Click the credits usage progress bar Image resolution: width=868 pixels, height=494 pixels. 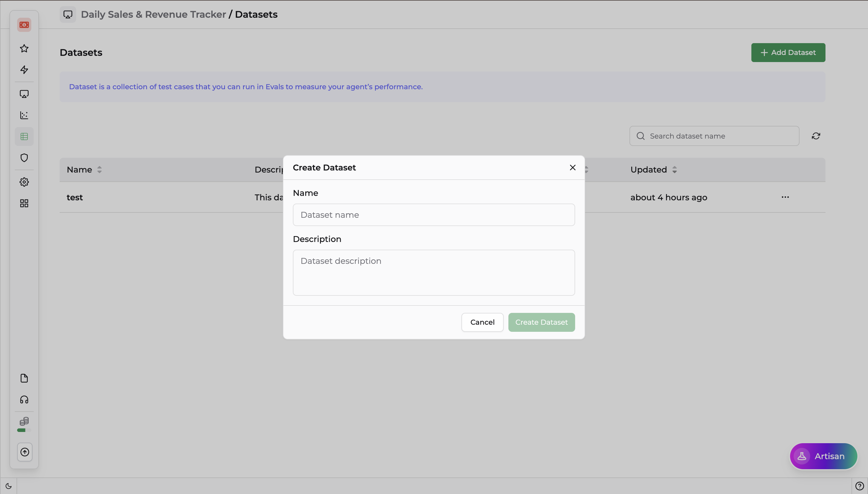(24, 430)
